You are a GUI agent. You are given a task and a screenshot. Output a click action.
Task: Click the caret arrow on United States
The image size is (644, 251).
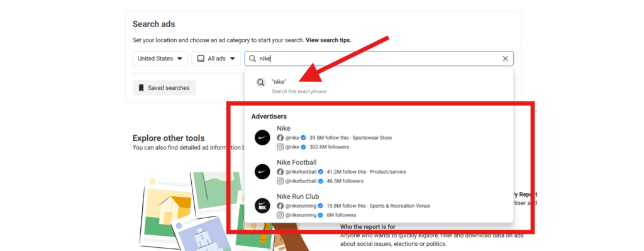179,59
